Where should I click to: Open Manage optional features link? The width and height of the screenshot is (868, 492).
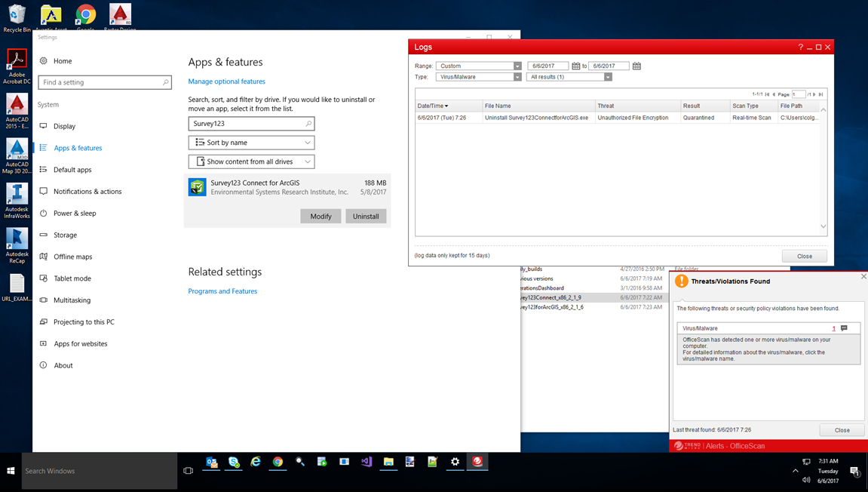click(226, 81)
